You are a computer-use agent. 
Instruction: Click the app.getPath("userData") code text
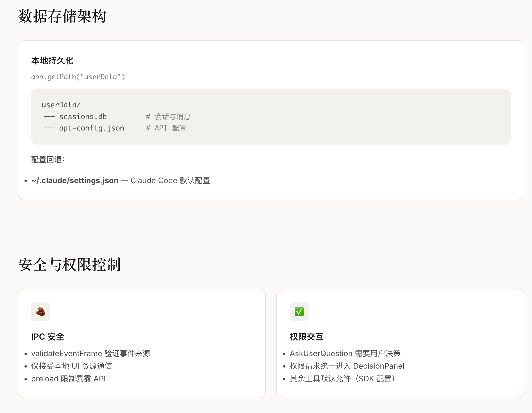click(78, 77)
